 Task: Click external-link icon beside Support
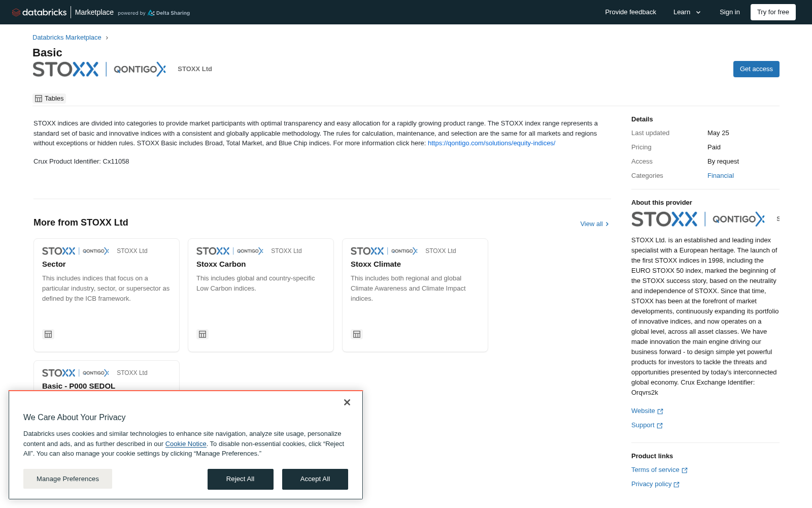point(660,426)
